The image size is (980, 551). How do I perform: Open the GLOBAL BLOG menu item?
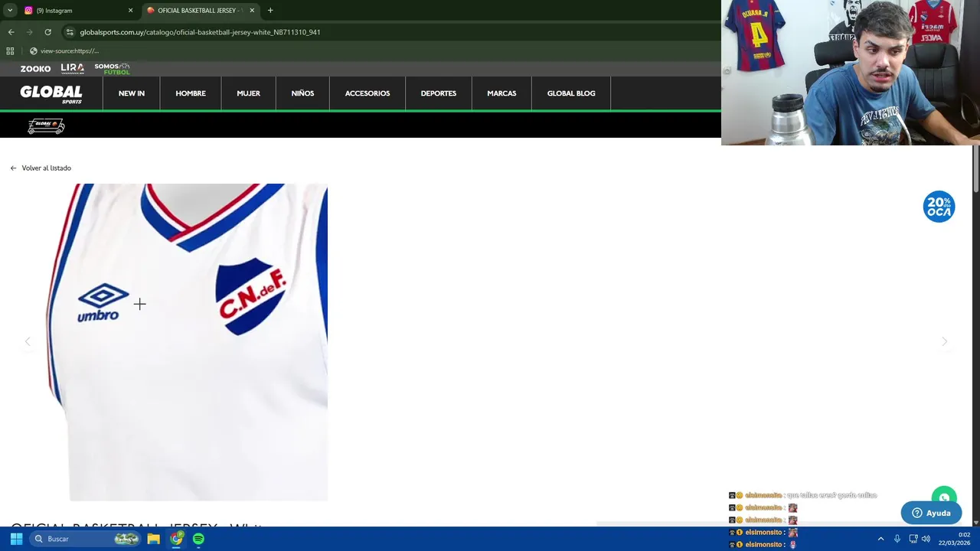[571, 93]
